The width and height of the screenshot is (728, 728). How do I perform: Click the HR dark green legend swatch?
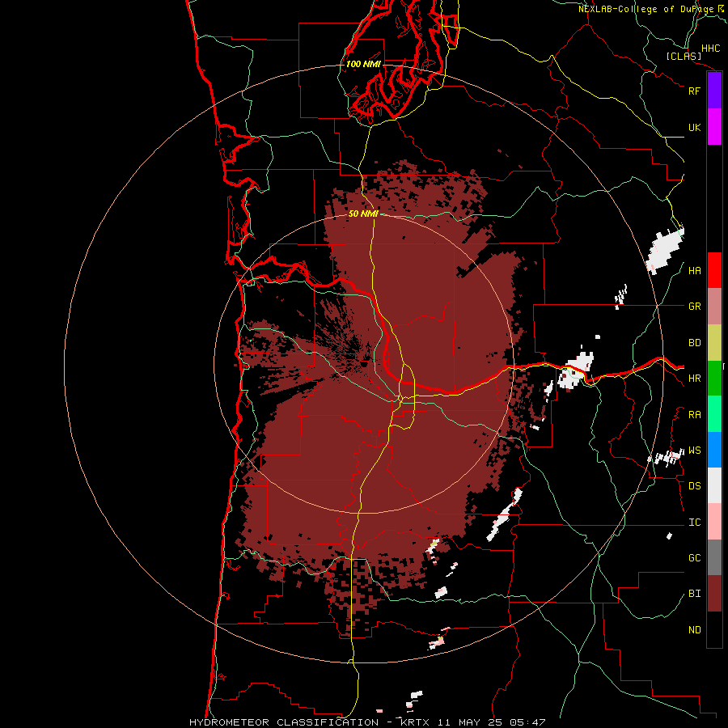pos(714,379)
